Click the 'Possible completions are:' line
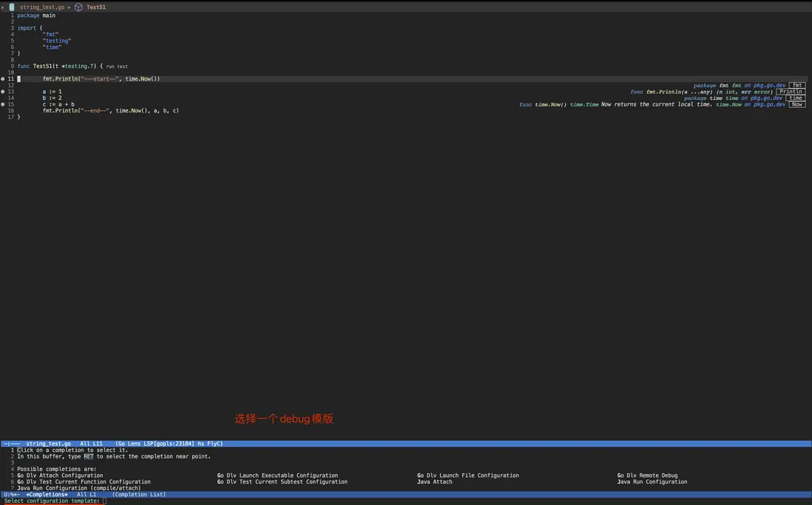Viewport: 812px width, 505px height. (x=56, y=470)
